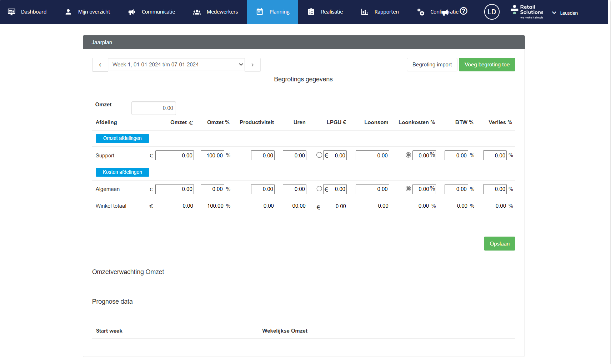Click the Configuratie gears icon
The image size is (611, 364).
click(421, 12)
